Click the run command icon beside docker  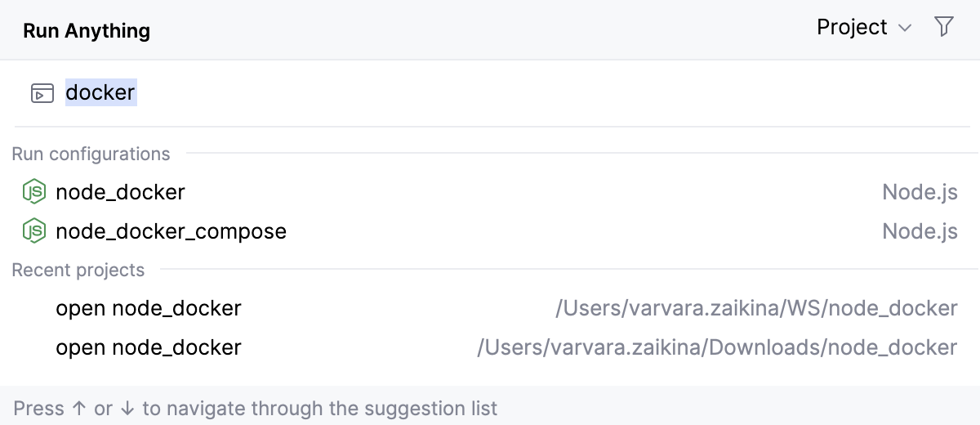click(x=42, y=93)
